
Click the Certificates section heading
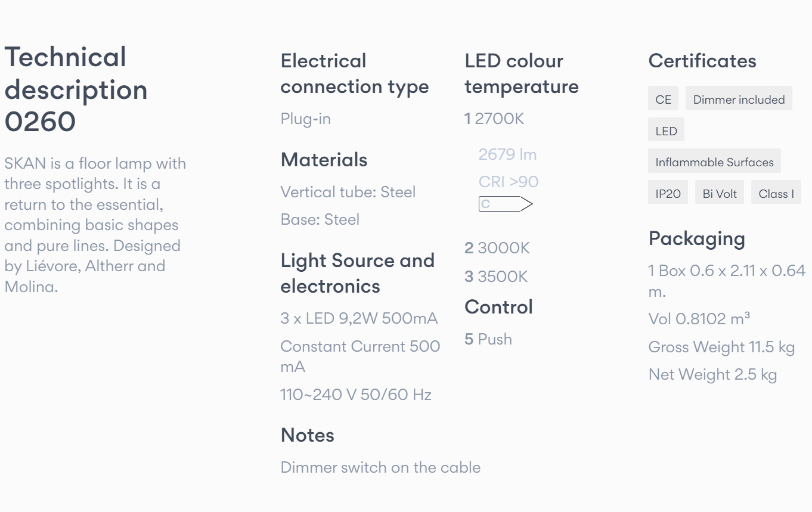click(x=702, y=61)
